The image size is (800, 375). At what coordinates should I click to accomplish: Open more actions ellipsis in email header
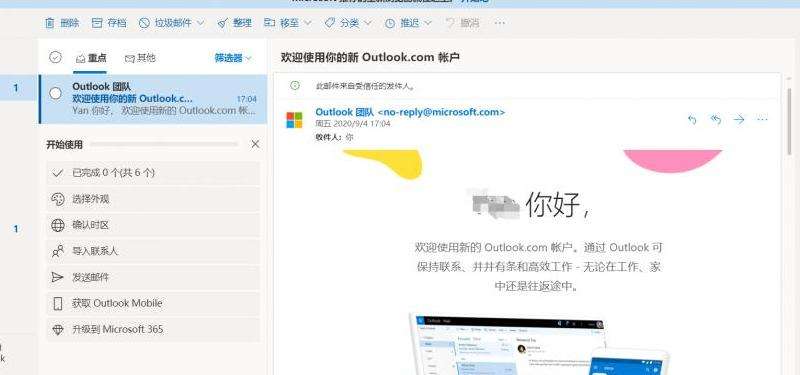pyautogui.click(x=762, y=119)
